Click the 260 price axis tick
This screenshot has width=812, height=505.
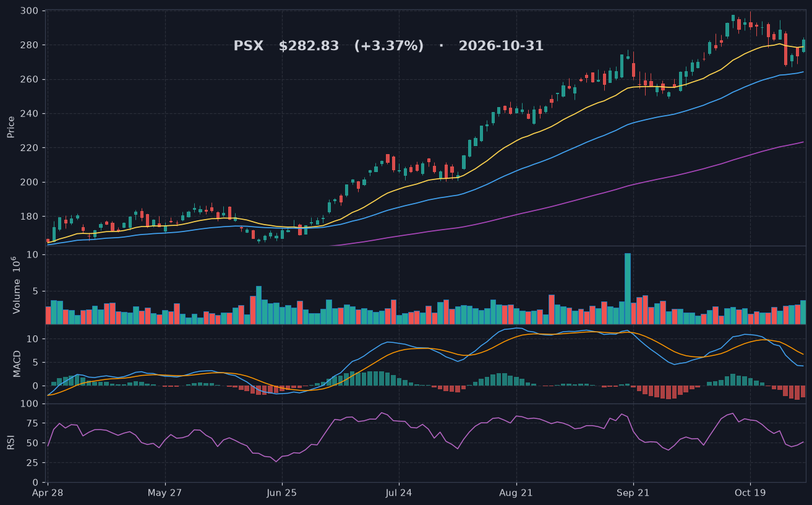[x=30, y=79]
